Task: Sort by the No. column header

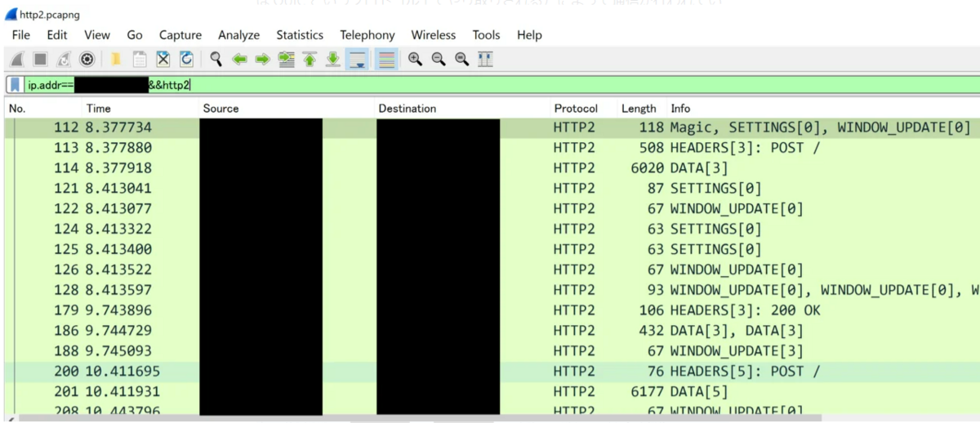Action: point(18,109)
